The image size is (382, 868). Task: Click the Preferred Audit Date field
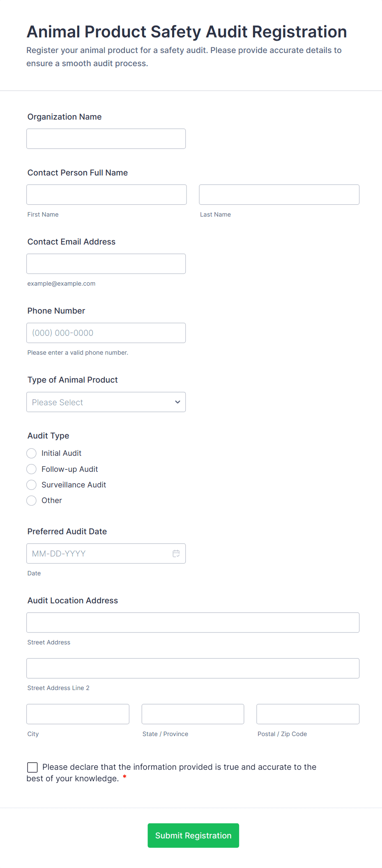[x=99, y=554]
